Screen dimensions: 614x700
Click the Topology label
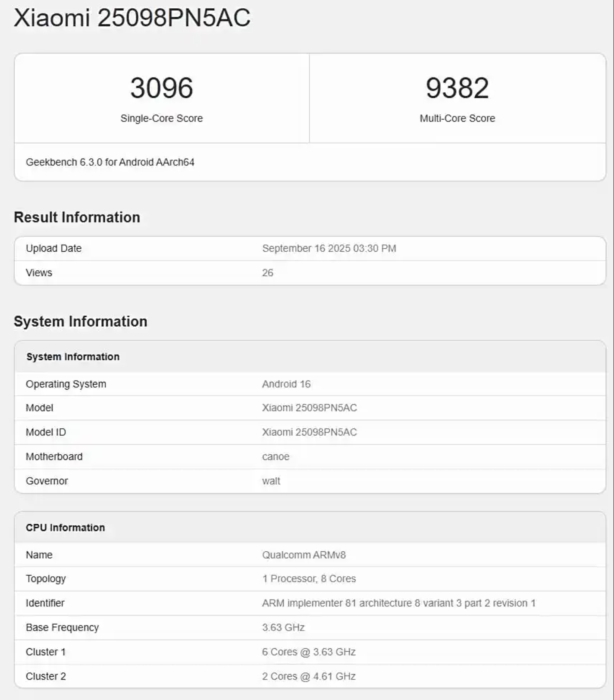coord(46,579)
